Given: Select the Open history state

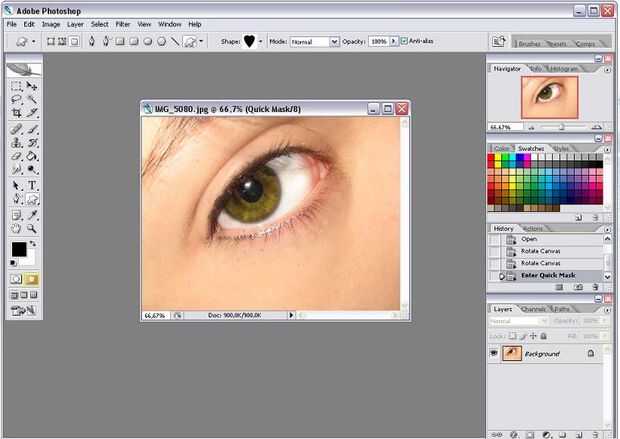Looking at the screenshot, I should pos(547,239).
